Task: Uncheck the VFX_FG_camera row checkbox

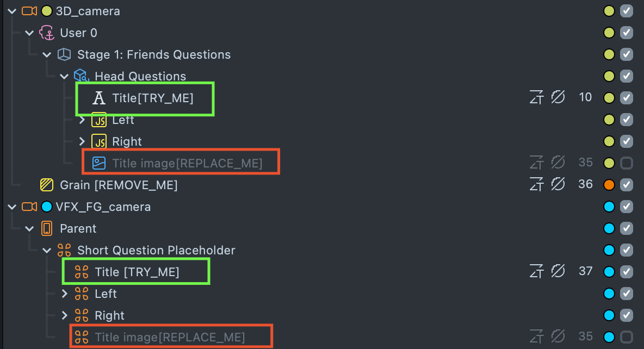Action: 627,207
